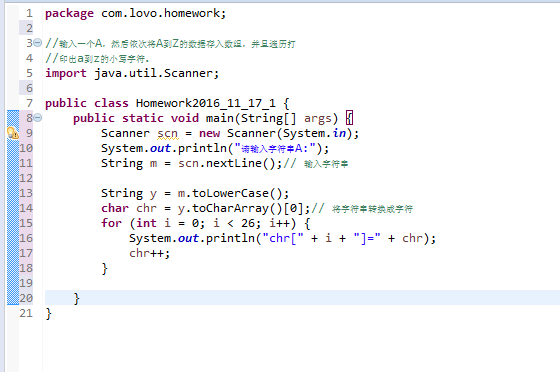This screenshot has height=372, width=560.
Task: Click 'String y' declaration on line 13
Action: [x=129, y=193]
